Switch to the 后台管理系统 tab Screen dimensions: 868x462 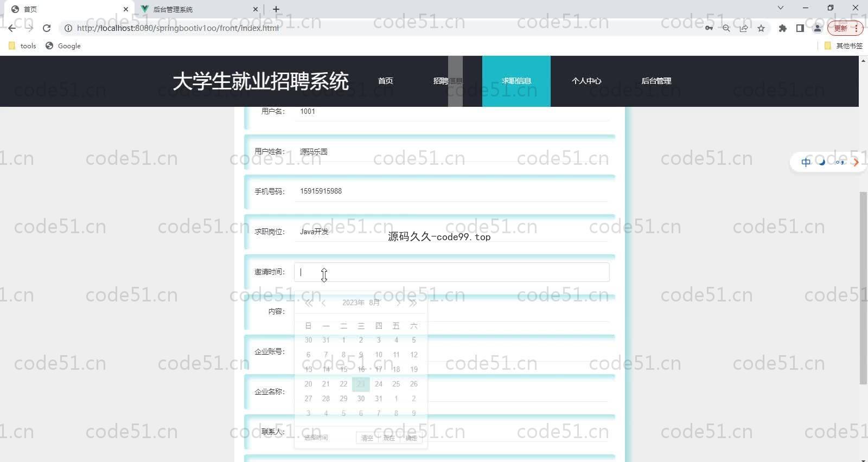pos(199,9)
